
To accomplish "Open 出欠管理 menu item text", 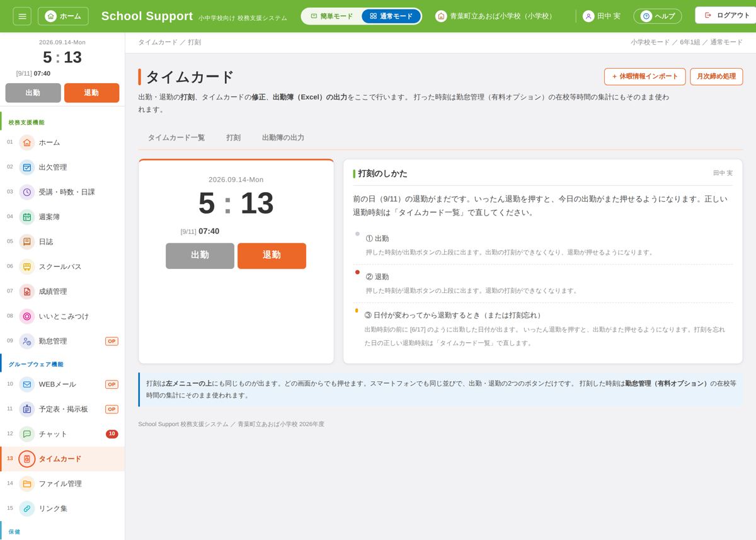I will click(53, 167).
